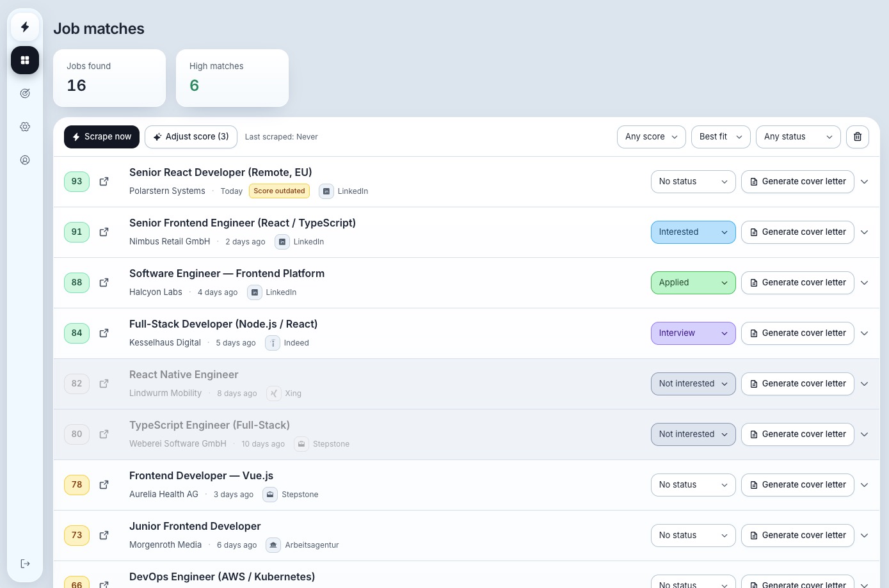
Task: Open external link for Frontend Developer — Vue.js
Action: [x=104, y=485]
